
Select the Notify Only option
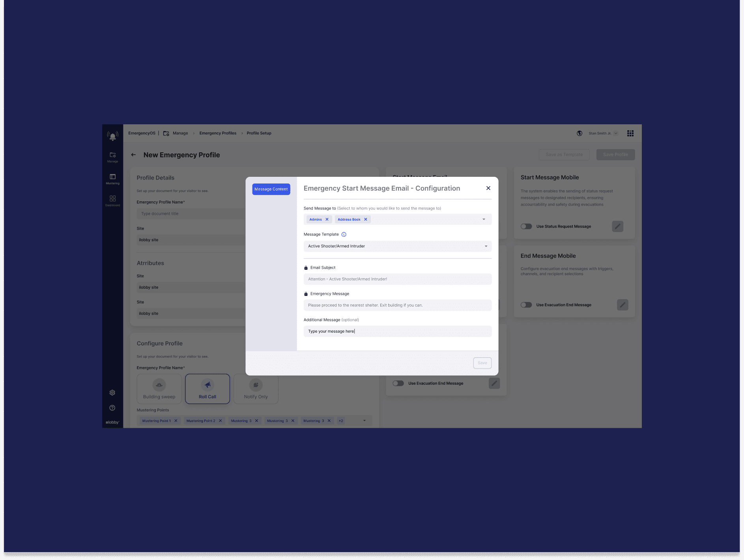click(x=256, y=389)
